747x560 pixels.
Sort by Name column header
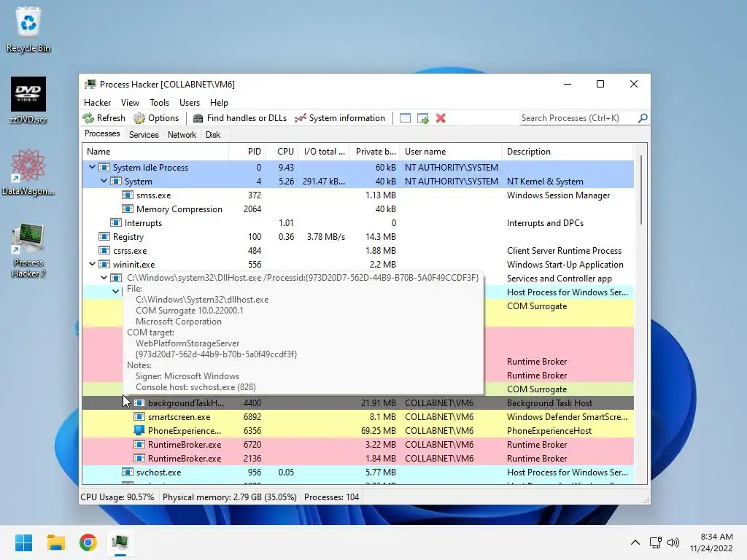(155, 152)
